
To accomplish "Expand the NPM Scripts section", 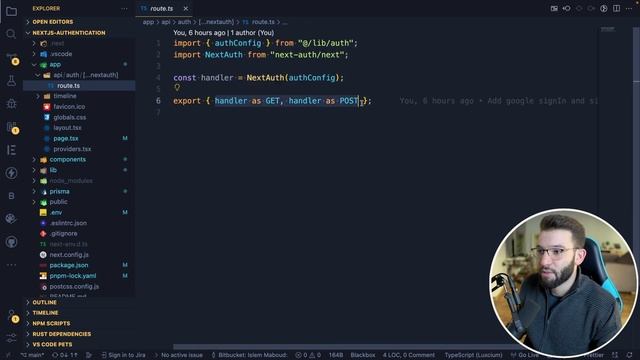I will [51, 324].
